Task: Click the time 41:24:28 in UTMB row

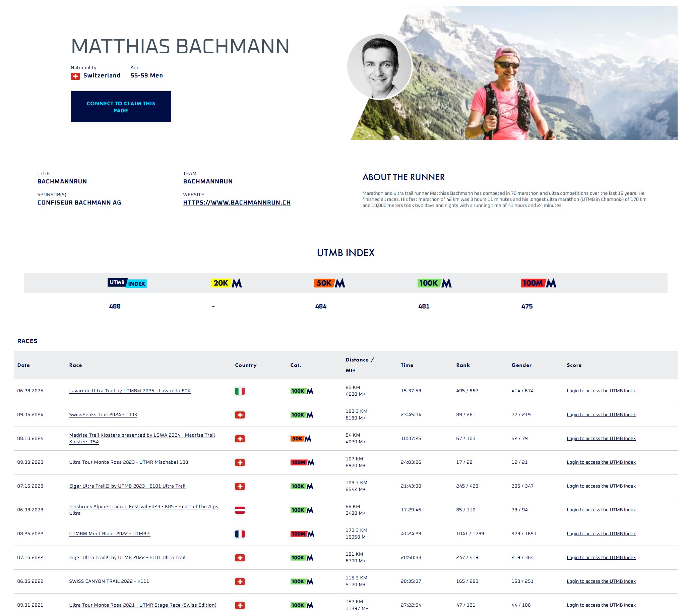Action: [411, 534]
